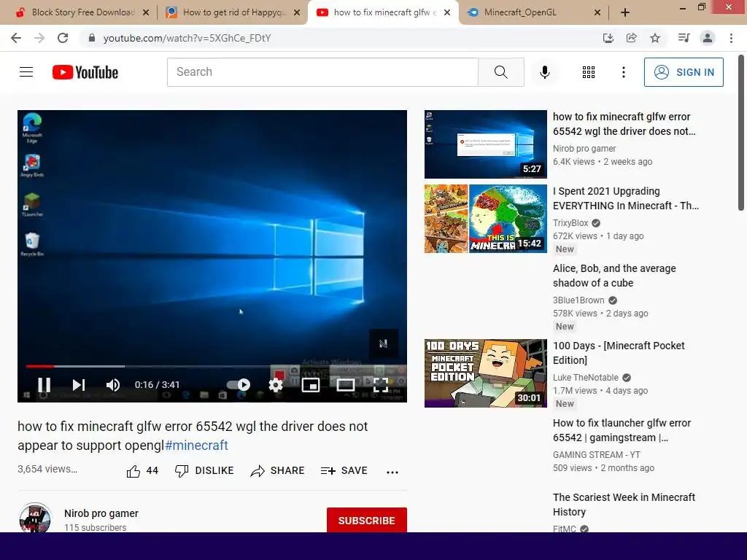Click the search magnifier button
The height and width of the screenshot is (560, 747).
(500, 72)
